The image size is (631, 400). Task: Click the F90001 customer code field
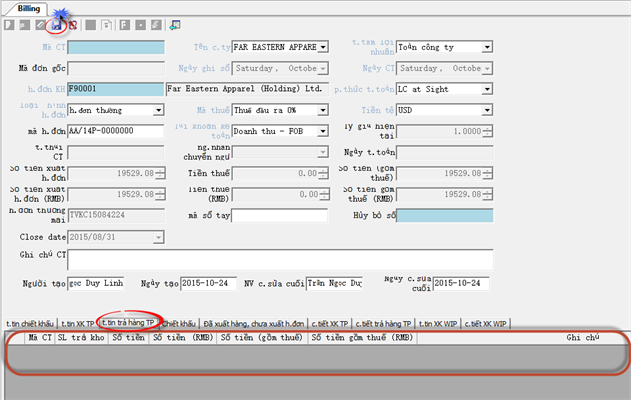(x=115, y=89)
